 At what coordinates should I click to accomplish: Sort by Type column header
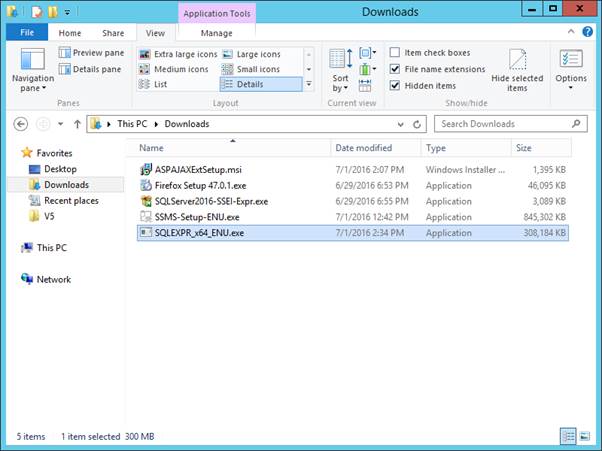pyautogui.click(x=466, y=148)
